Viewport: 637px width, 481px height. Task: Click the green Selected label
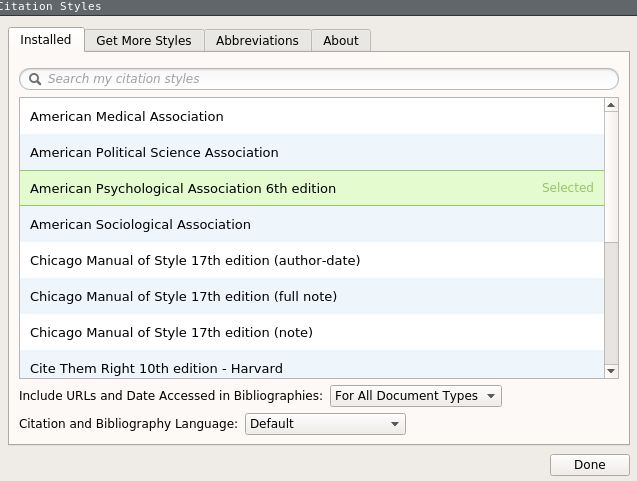point(568,188)
